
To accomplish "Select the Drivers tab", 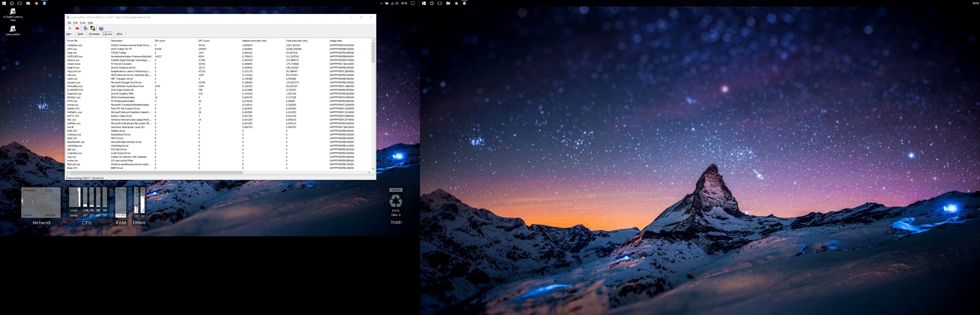I will [108, 34].
